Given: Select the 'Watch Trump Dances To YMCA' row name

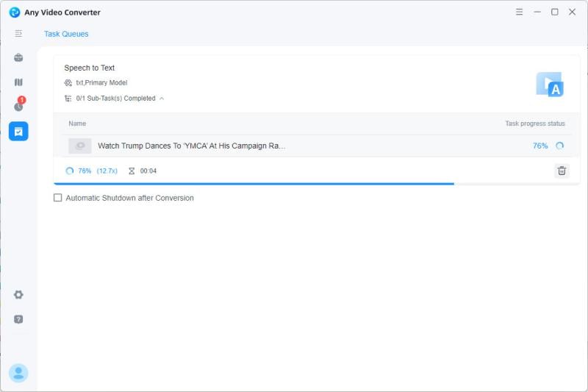Looking at the screenshot, I should coord(192,146).
